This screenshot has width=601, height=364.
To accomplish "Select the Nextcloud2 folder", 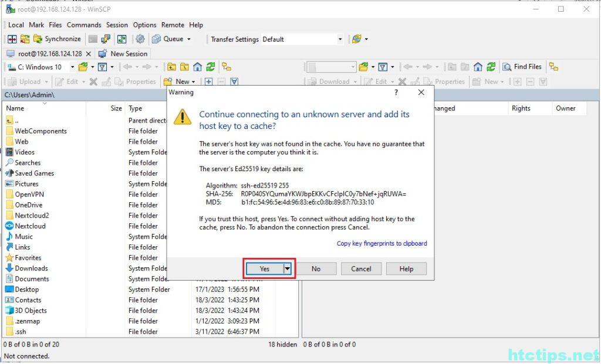I will click(32, 216).
